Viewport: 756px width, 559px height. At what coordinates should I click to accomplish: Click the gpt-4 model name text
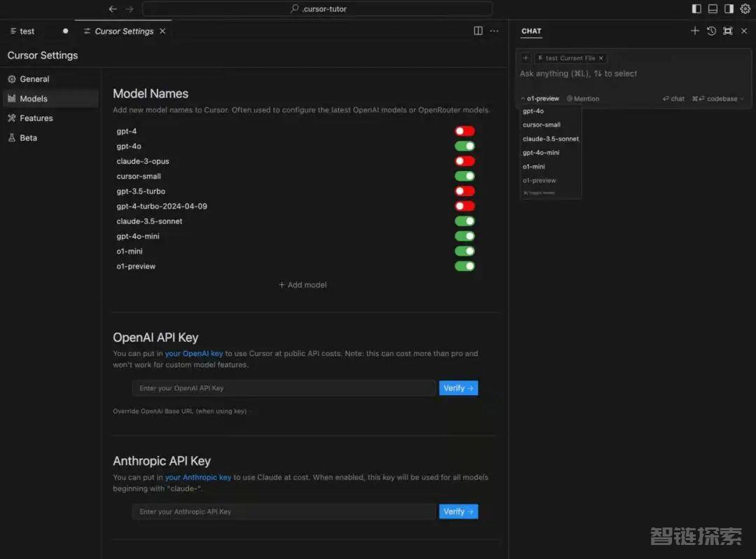click(x=126, y=131)
